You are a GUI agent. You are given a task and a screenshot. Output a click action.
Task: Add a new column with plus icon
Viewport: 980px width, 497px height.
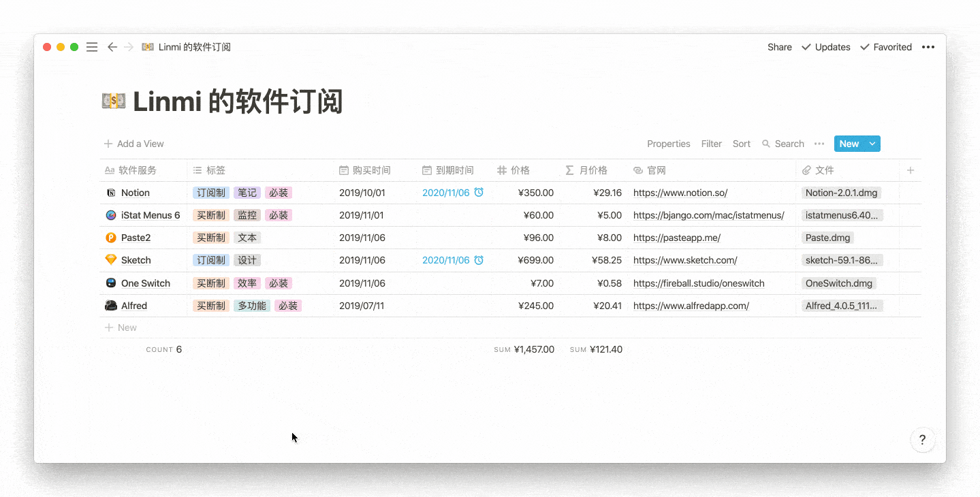pos(911,170)
